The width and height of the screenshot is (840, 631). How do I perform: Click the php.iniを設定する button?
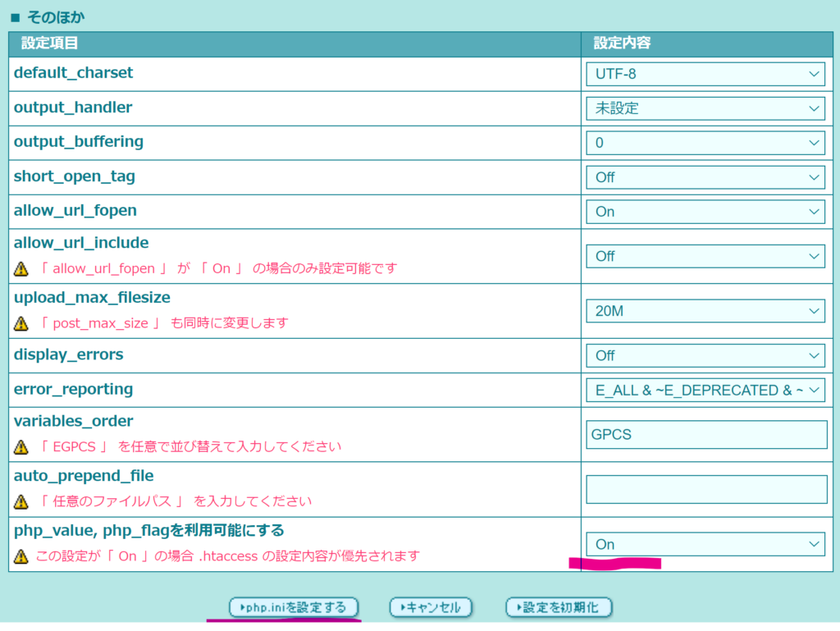coord(293,607)
